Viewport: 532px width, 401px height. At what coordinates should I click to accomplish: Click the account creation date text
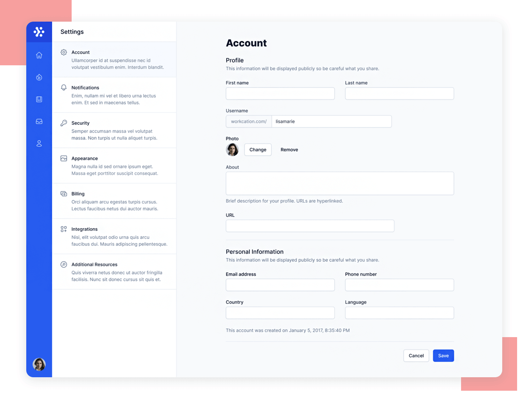[288, 330]
